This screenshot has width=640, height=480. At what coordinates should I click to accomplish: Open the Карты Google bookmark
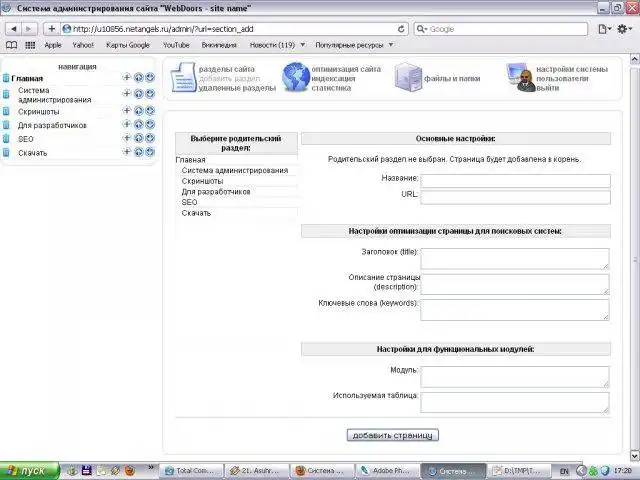pos(128,45)
